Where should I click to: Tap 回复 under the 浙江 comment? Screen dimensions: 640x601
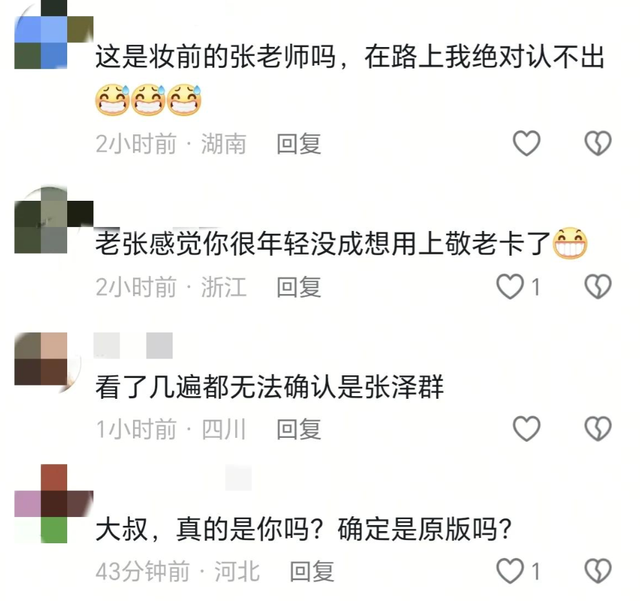(x=299, y=287)
